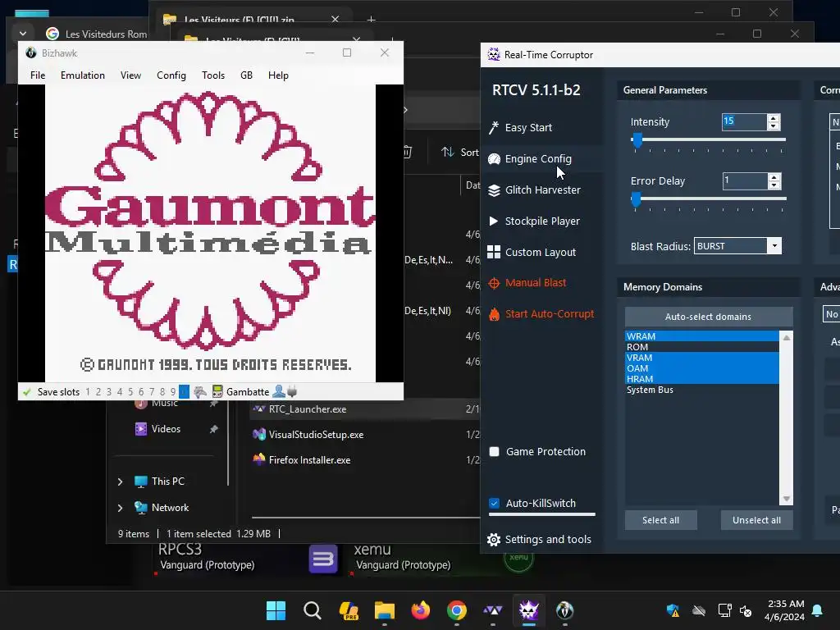The height and width of the screenshot is (630, 840).
Task: Click the Intensity slider handle
Action: pos(637,140)
